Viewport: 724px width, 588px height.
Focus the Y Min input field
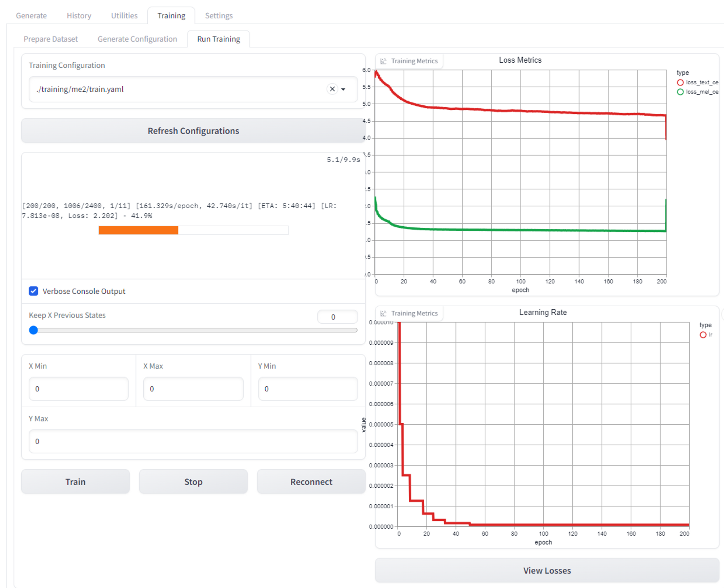click(308, 389)
